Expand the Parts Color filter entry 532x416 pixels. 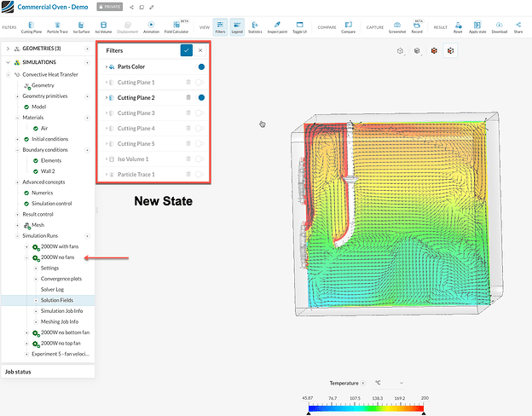(106, 66)
